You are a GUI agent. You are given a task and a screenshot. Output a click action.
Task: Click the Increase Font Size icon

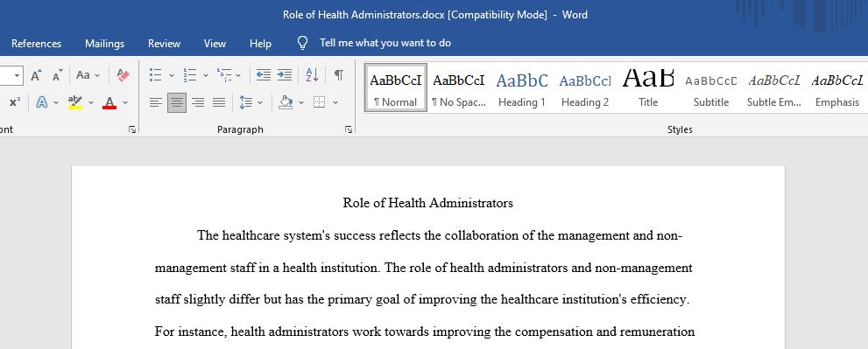coord(36,75)
